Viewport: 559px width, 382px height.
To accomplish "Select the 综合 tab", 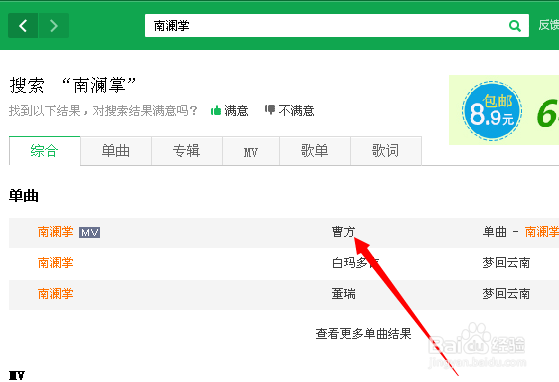I will point(45,151).
